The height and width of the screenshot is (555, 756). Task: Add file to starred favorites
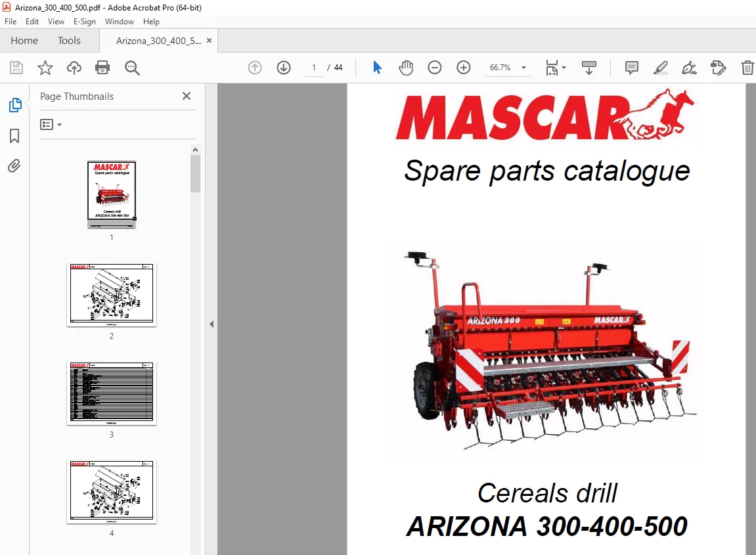[x=45, y=68]
